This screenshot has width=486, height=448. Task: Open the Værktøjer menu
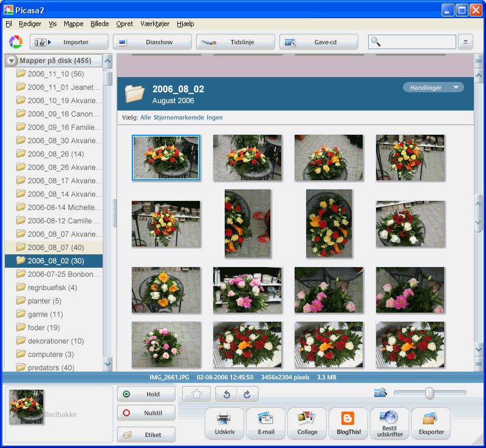click(154, 24)
